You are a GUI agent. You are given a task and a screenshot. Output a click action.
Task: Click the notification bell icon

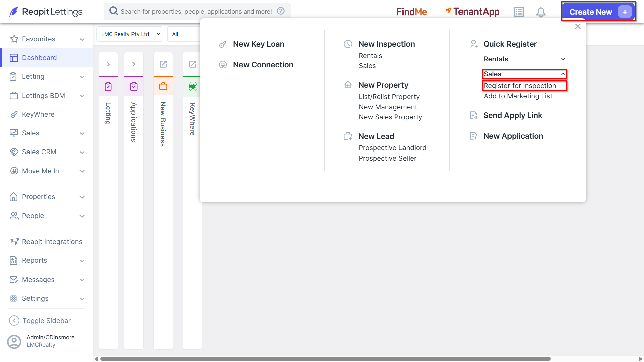[x=541, y=12]
